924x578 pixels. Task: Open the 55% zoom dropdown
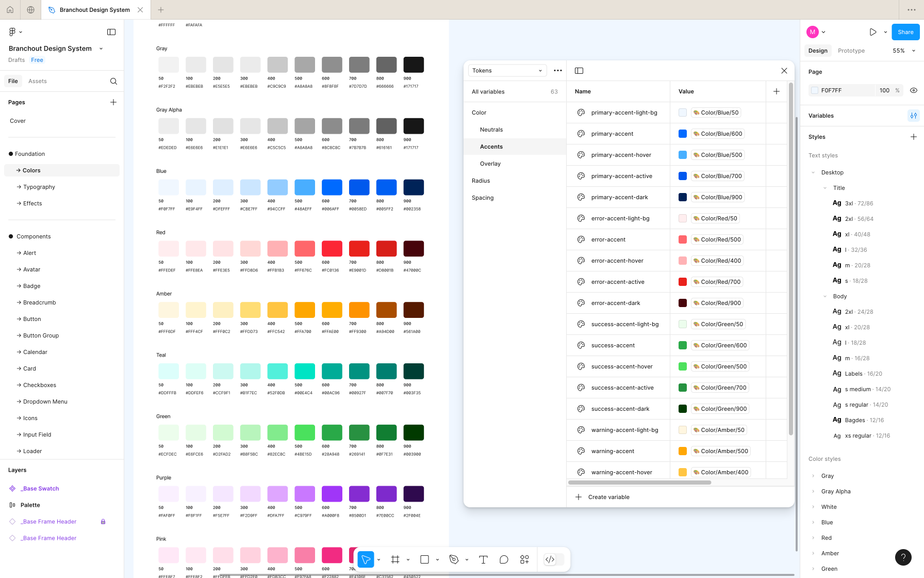(x=902, y=51)
